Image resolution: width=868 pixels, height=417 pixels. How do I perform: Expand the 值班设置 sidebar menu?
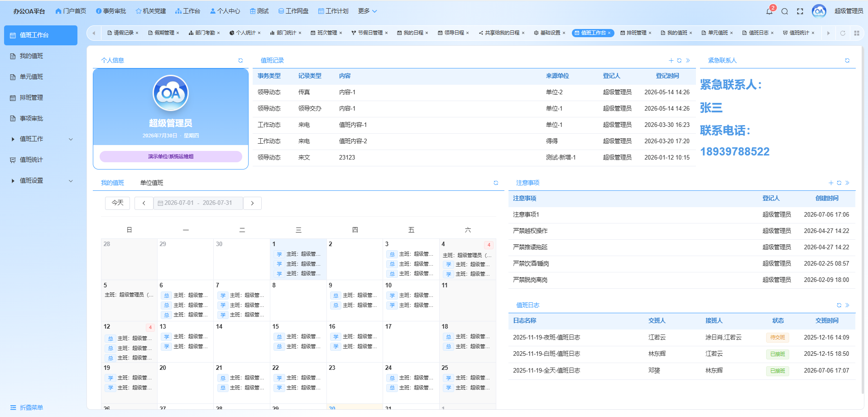(41, 181)
